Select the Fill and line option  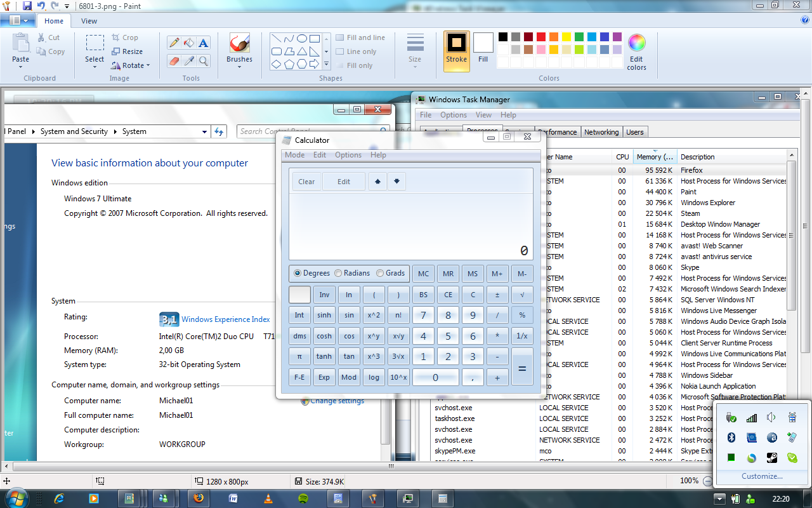pos(360,37)
